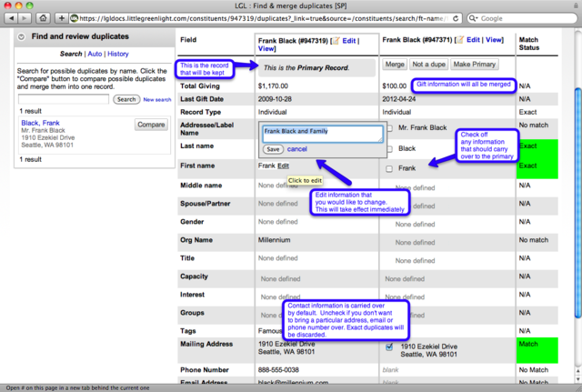Click the Millennium org name value

[x=275, y=240]
